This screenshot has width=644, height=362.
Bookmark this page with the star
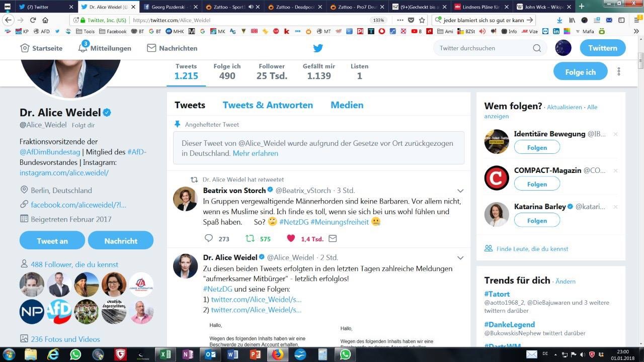422,20
